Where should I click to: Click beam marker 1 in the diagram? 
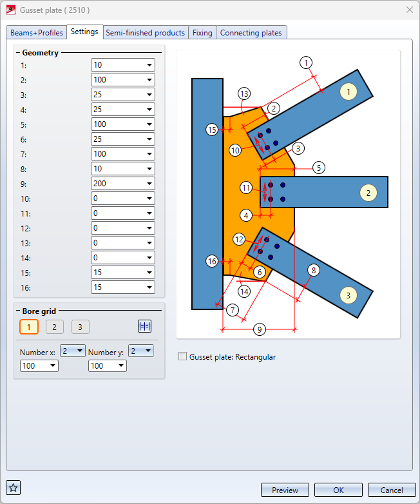[x=348, y=92]
